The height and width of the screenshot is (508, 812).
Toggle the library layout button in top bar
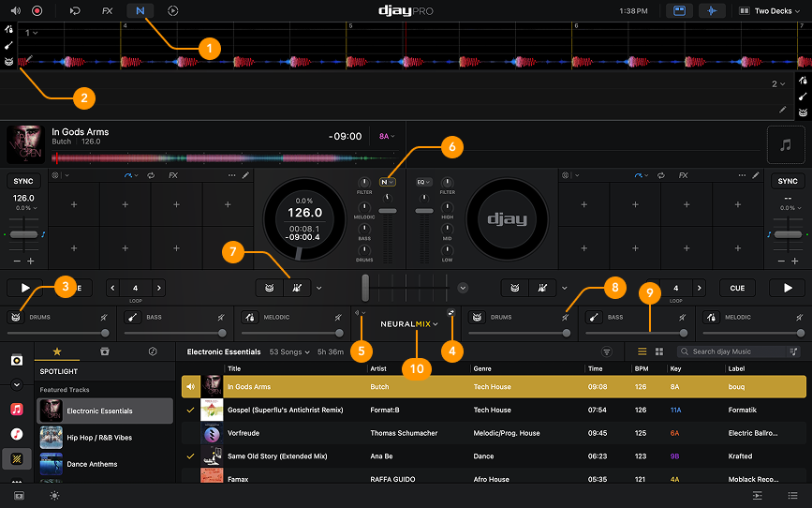click(679, 11)
